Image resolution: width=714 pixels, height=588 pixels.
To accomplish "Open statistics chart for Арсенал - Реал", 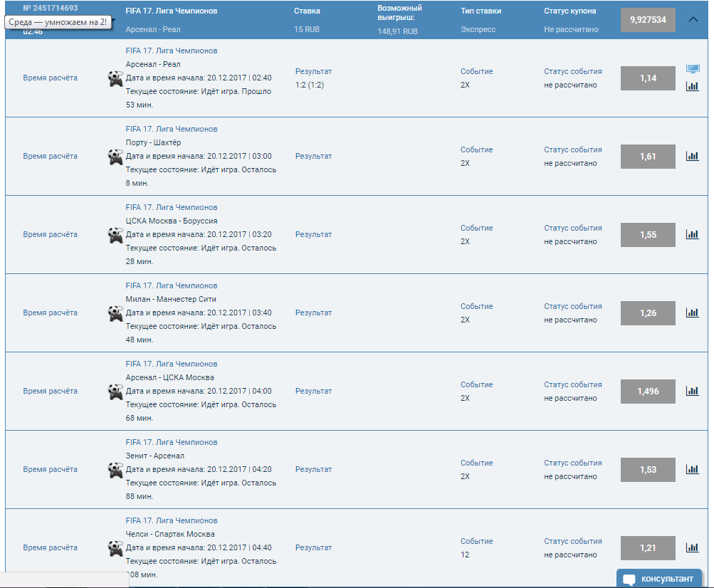I will [x=692, y=86].
